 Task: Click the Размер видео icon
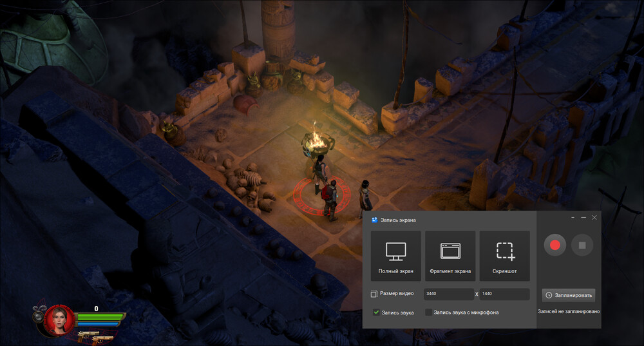374,294
